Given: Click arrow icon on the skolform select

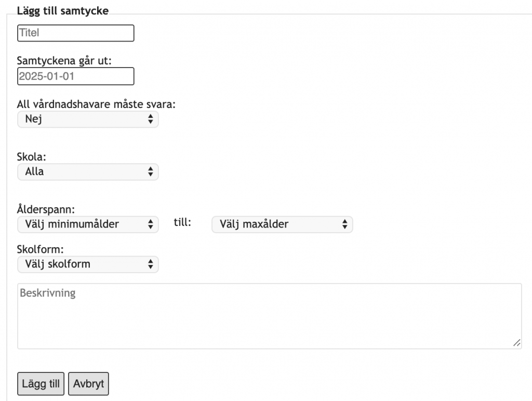Looking at the screenshot, I should (x=150, y=264).
